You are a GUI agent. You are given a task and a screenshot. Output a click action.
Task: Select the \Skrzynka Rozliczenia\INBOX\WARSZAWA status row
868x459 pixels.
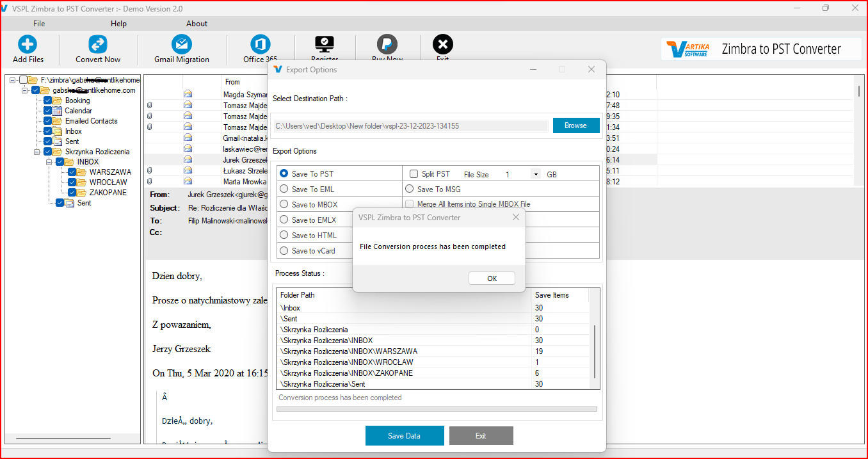433,351
